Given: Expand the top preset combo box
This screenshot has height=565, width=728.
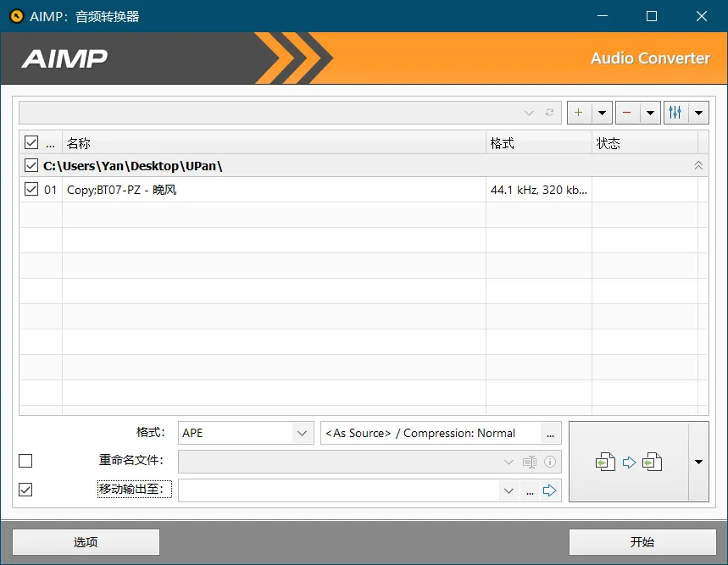Looking at the screenshot, I should 529,113.
